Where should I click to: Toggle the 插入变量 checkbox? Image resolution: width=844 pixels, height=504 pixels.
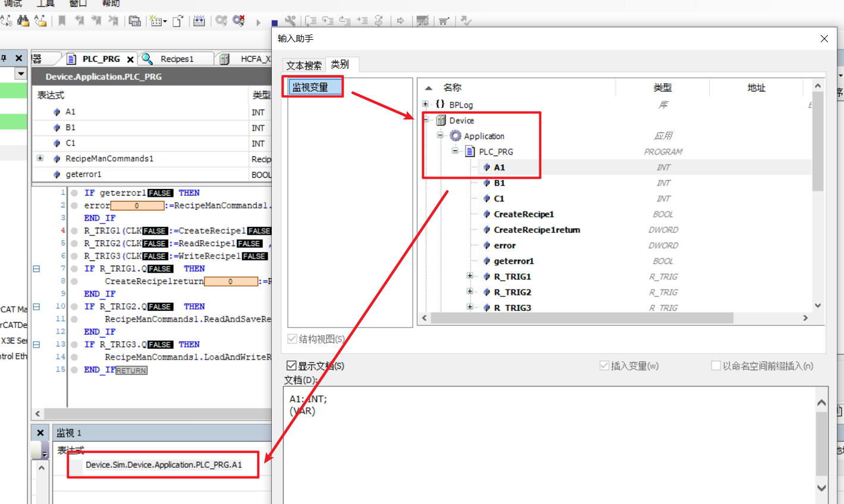[604, 366]
